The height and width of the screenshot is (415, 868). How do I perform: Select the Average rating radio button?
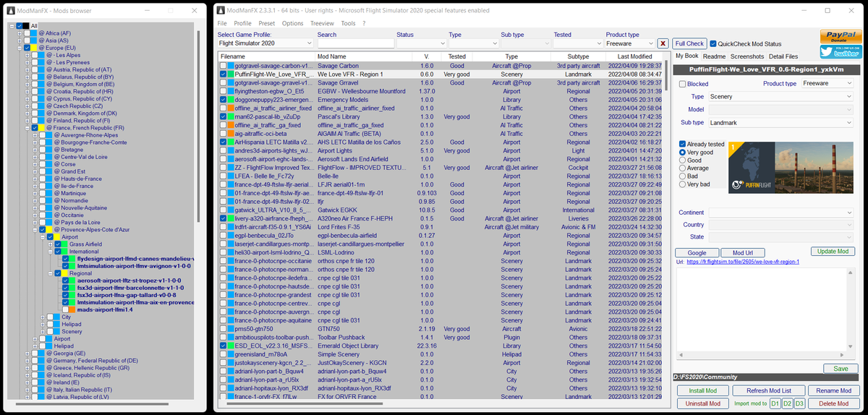tap(683, 168)
